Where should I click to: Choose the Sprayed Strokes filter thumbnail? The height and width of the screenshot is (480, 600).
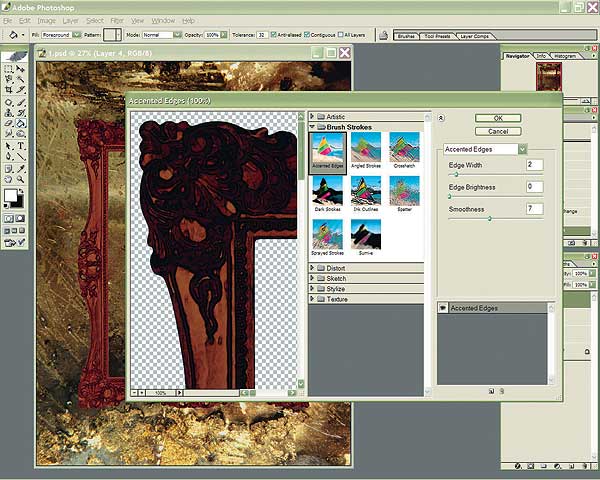pos(327,235)
